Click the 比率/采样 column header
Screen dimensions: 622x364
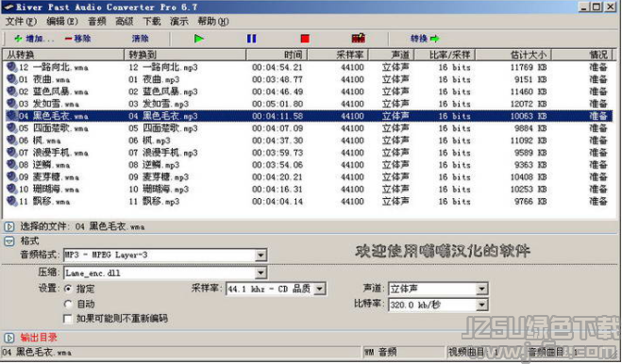tap(445, 55)
